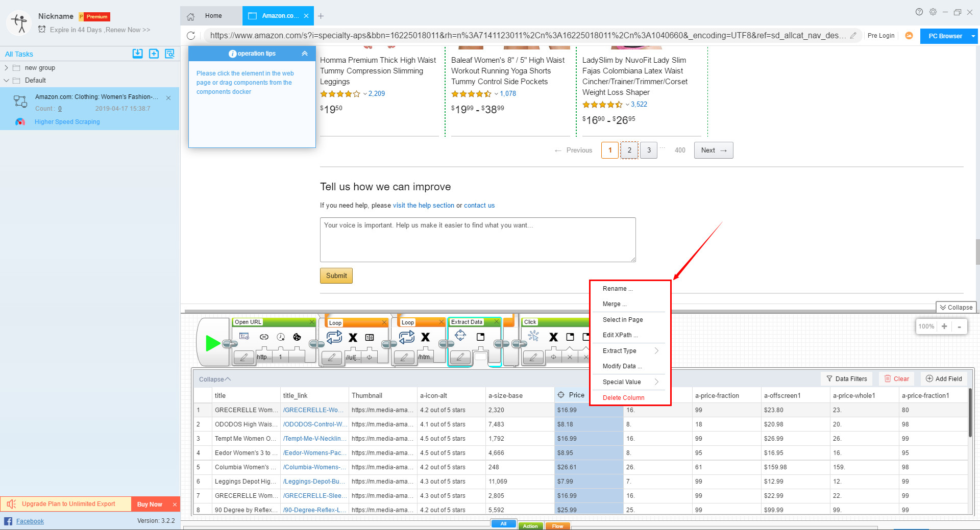Start the workflow with the green play arrow

pos(212,343)
